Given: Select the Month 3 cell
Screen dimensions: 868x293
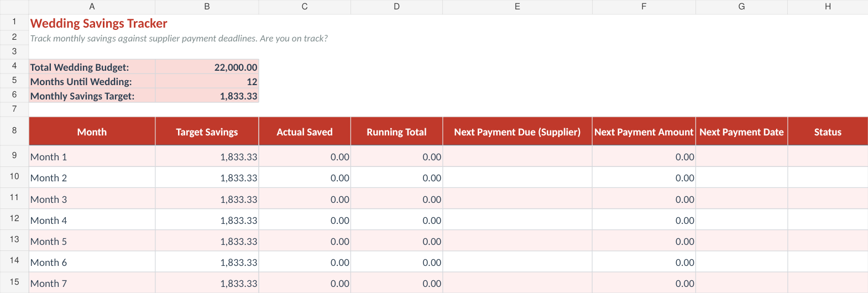Looking at the screenshot, I should [92, 198].
